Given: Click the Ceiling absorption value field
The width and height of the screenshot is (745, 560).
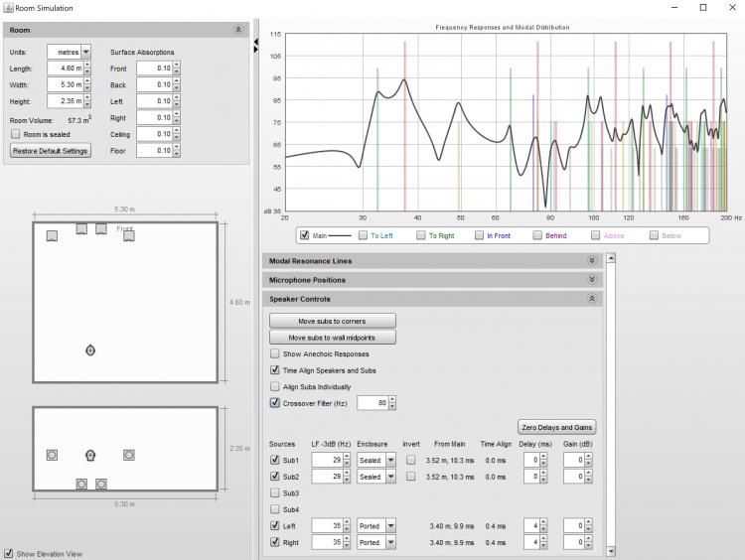Looking at the screenshot, I should tap(154, 134).
